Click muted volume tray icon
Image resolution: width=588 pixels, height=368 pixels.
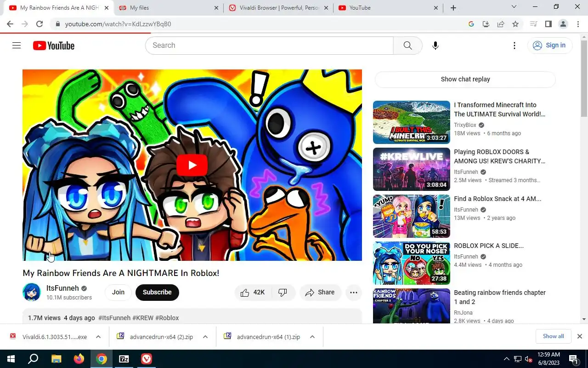(x=529, y=359)
